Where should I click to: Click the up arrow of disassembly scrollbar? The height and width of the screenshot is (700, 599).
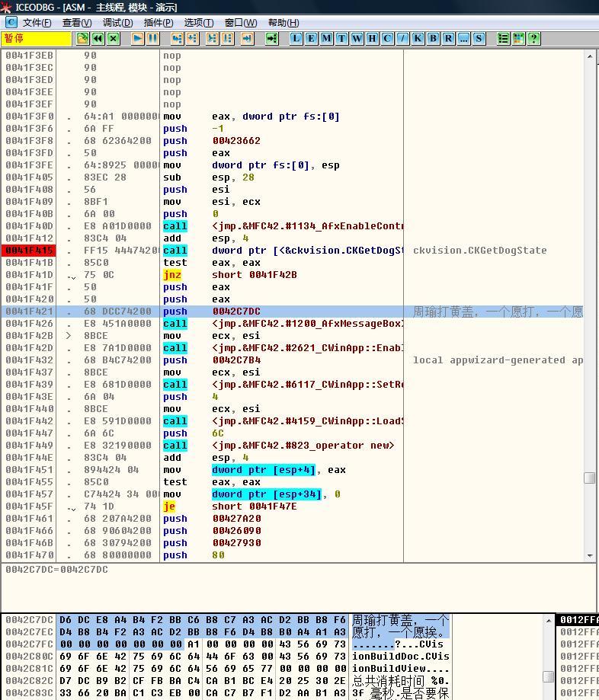590,56
